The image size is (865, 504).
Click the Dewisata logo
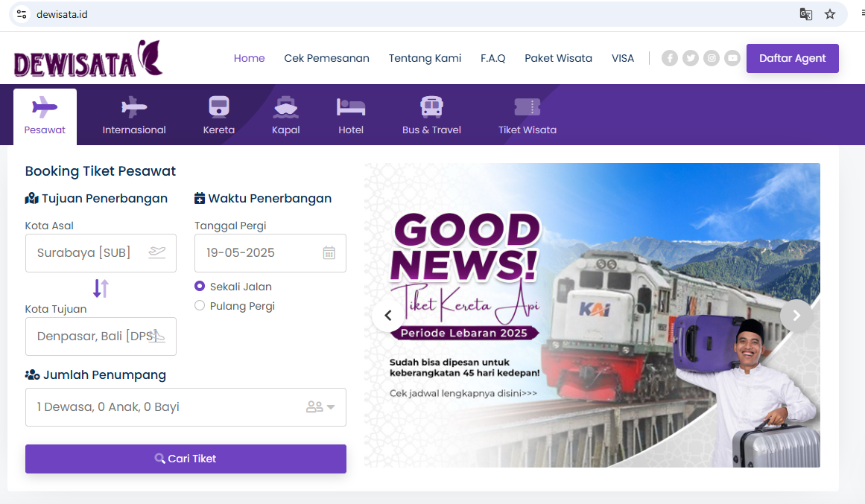(x=88, y=59)
